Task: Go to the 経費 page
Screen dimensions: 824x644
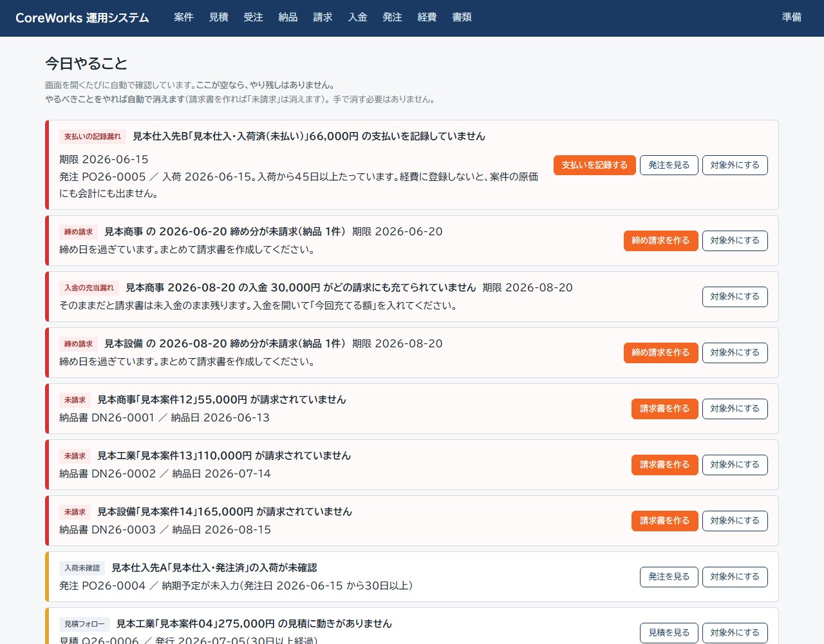Action: point(427,17)
